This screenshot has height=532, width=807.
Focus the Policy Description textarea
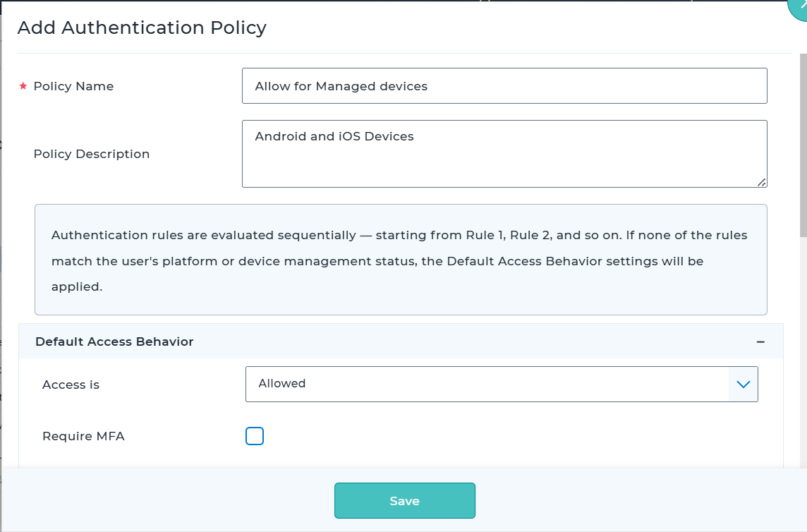tap(504, 153)
